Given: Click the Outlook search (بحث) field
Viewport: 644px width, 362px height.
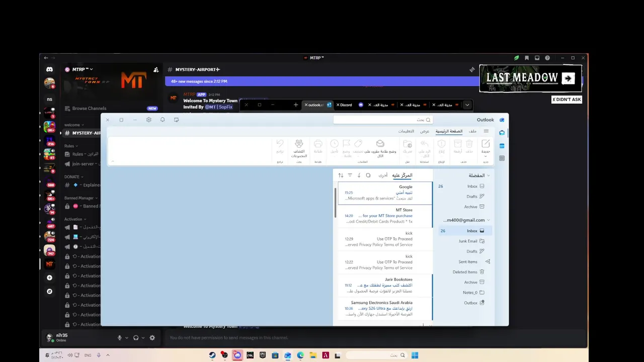Looking at the screenshot, I should 383,120.
